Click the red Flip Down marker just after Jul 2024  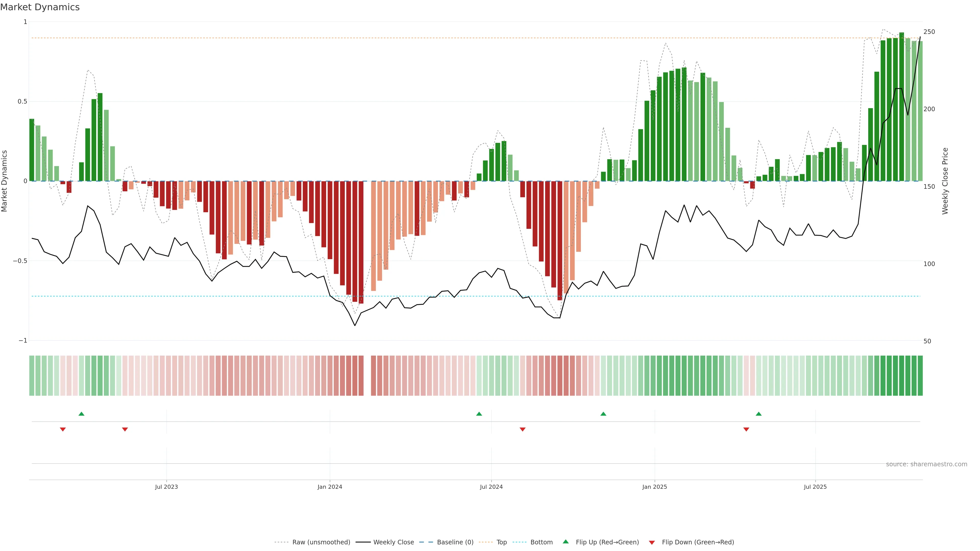[522, 429]
